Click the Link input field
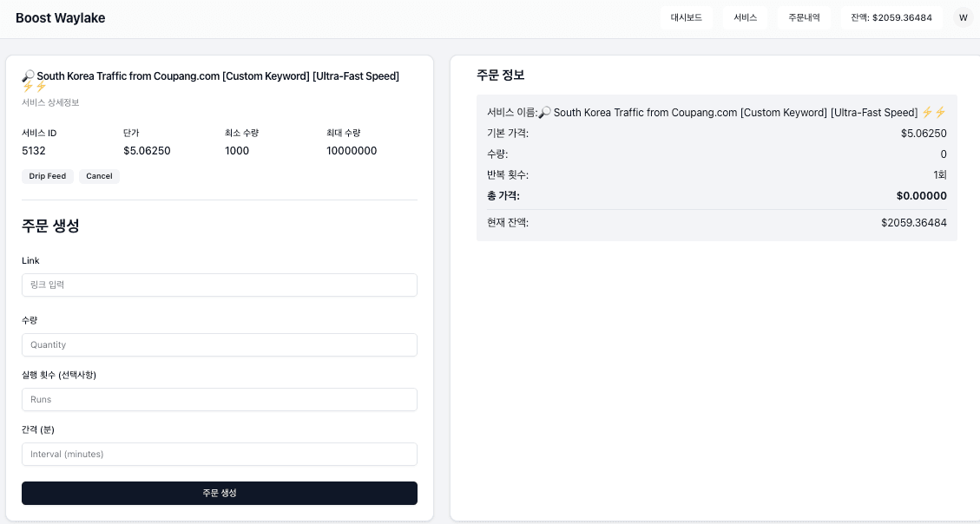Screen dimensions: 980x524 [219, 285]
